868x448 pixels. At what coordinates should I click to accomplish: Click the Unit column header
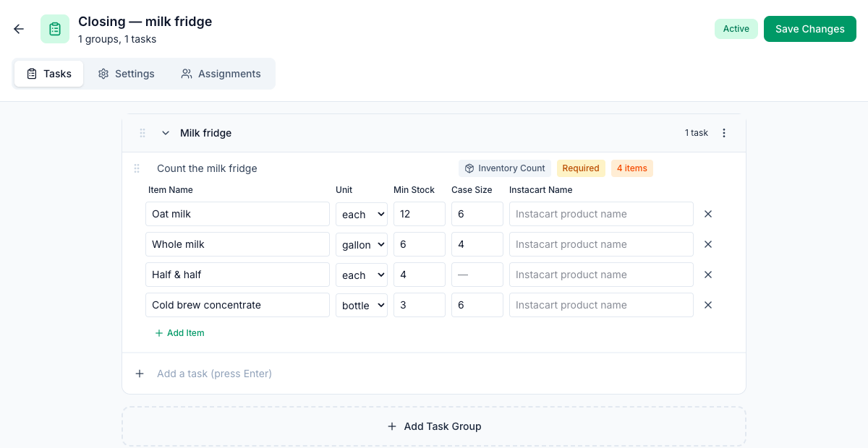344,190
